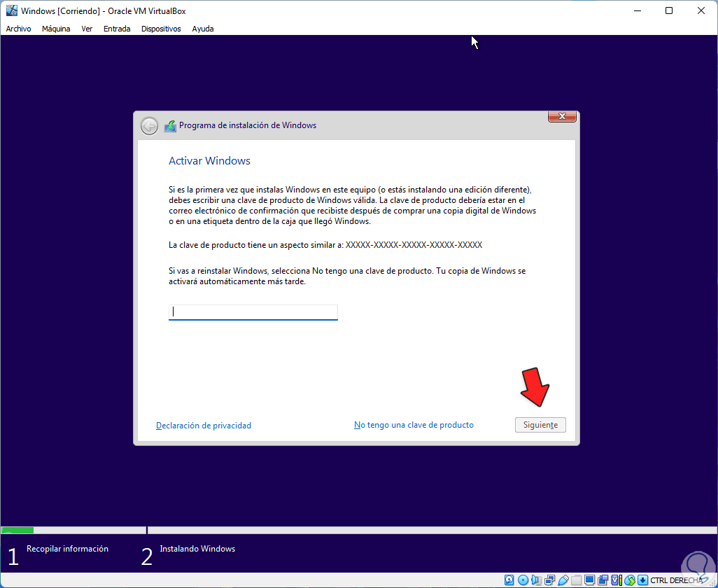Open the Máquina menu
Screen dimensions: 718x588
[56, 29]
